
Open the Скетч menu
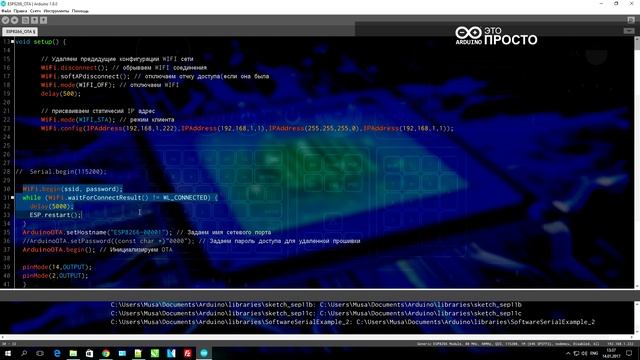click(36, 11)
